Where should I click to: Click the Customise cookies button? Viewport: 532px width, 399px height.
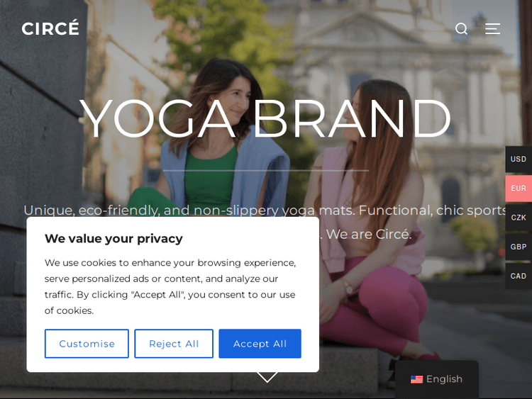87,344
